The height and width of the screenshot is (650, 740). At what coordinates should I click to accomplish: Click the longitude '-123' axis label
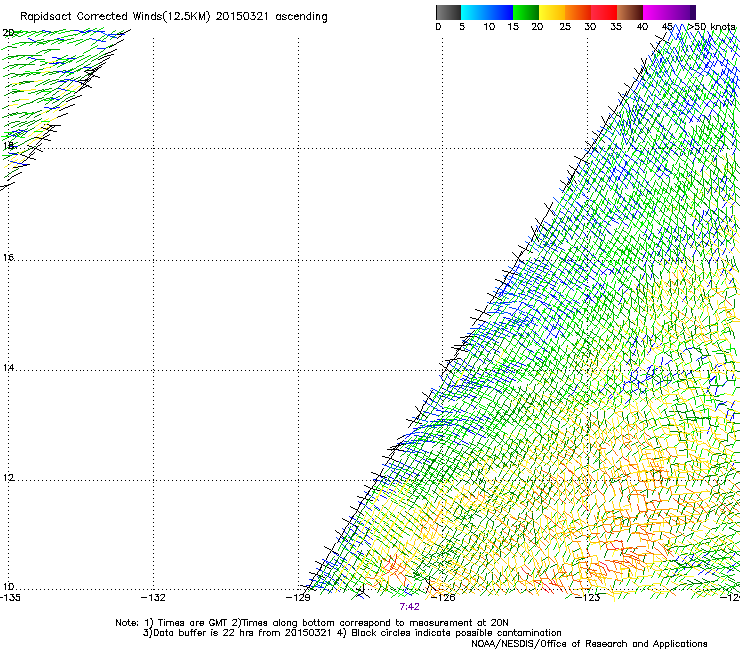point(588,598)
